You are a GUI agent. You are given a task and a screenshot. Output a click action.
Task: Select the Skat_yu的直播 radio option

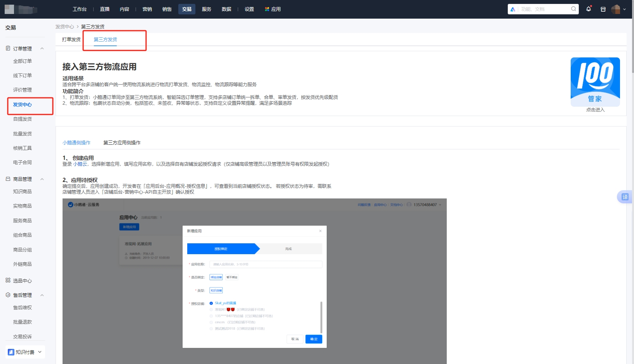click(x=211, y=303)
